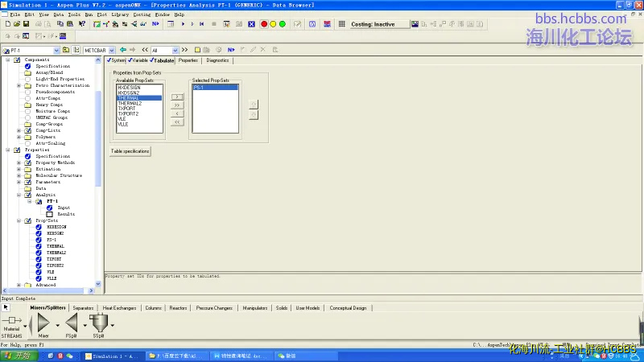Move selected prop-set right with > button

(x=177, y=97)
